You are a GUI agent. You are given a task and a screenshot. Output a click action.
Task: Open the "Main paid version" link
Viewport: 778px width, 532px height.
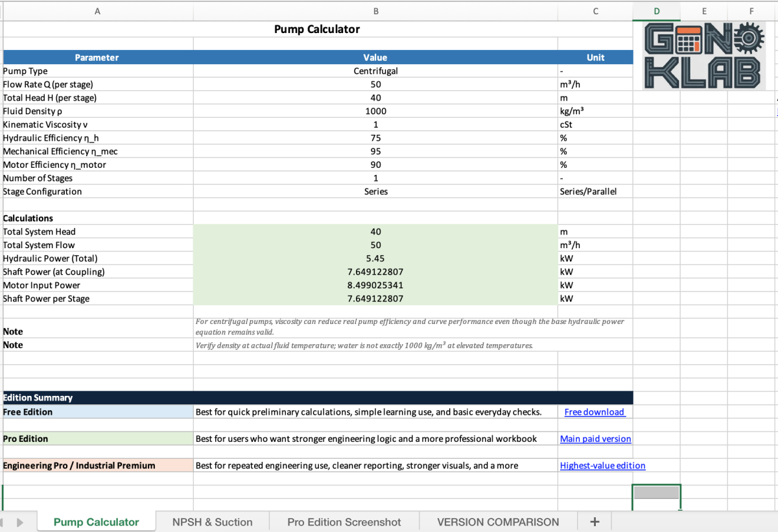tap(595, 439)
